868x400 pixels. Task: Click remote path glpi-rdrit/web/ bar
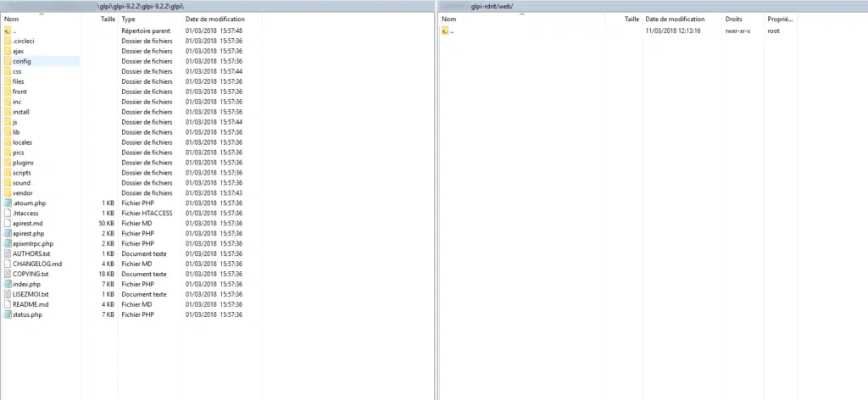654,6
